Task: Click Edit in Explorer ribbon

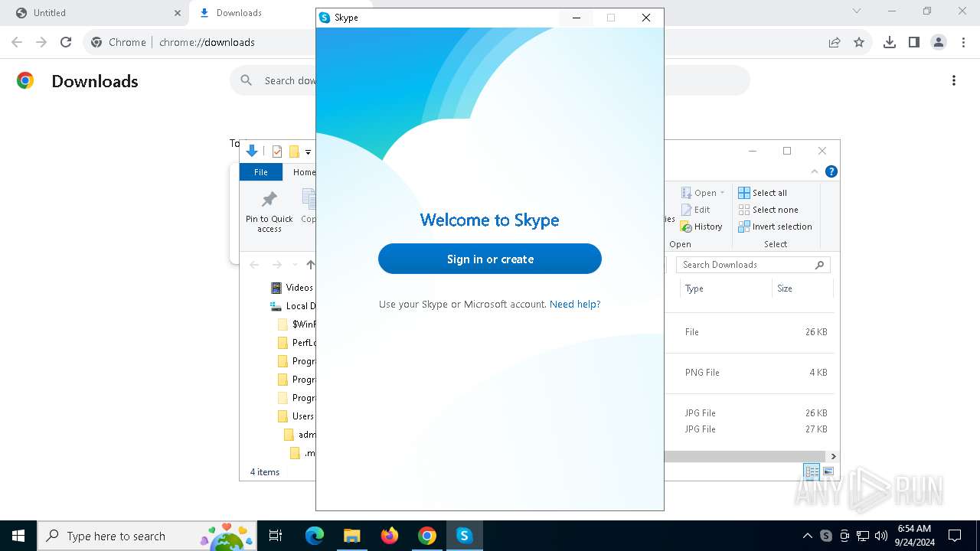Action: (x=695, y=210)
